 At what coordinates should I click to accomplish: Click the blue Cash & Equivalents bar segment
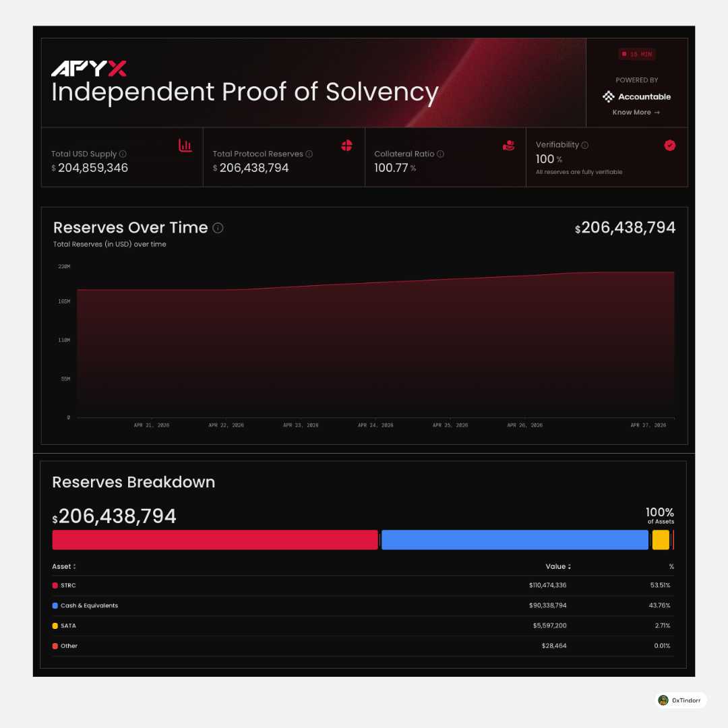coord(514,540)
